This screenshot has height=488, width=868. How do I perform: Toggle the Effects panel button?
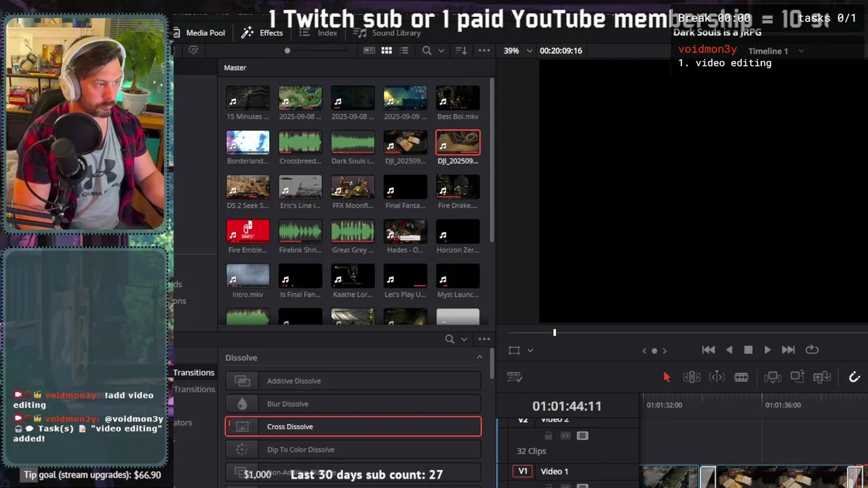[x=262, y=33]
